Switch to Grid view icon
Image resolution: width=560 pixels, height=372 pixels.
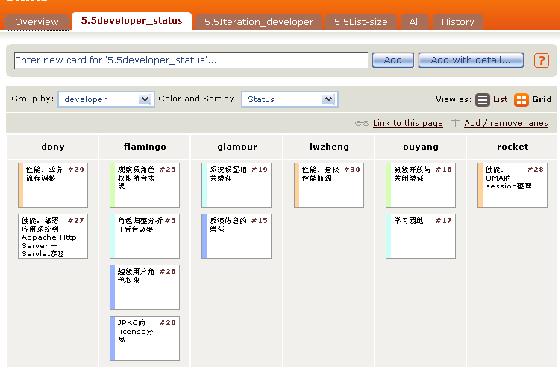521,100
